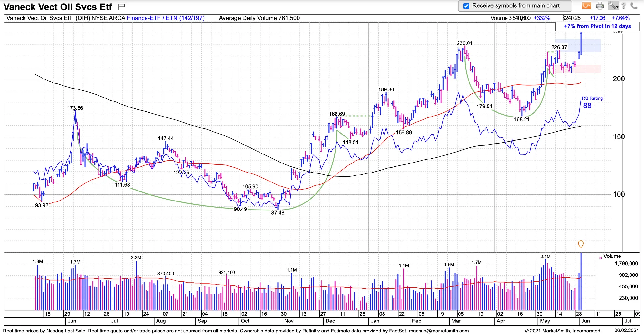Toggle the flag next to the ETF title

[121, 6]
